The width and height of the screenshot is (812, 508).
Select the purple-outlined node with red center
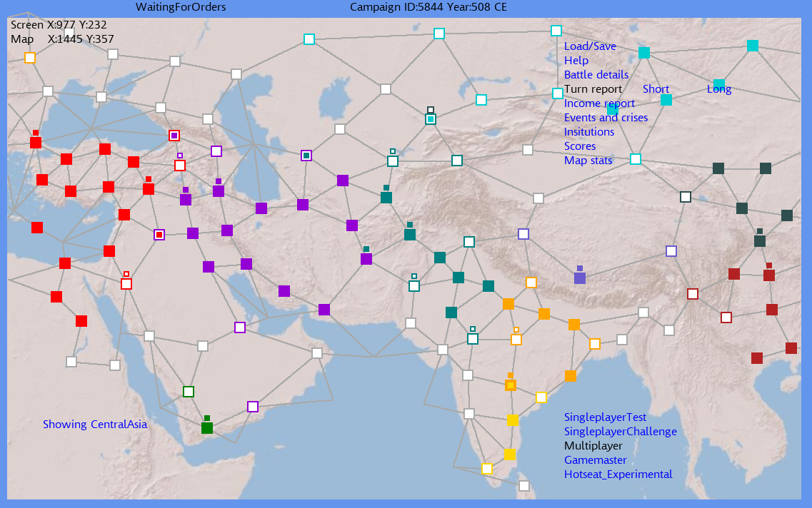(x=159, y=235)
